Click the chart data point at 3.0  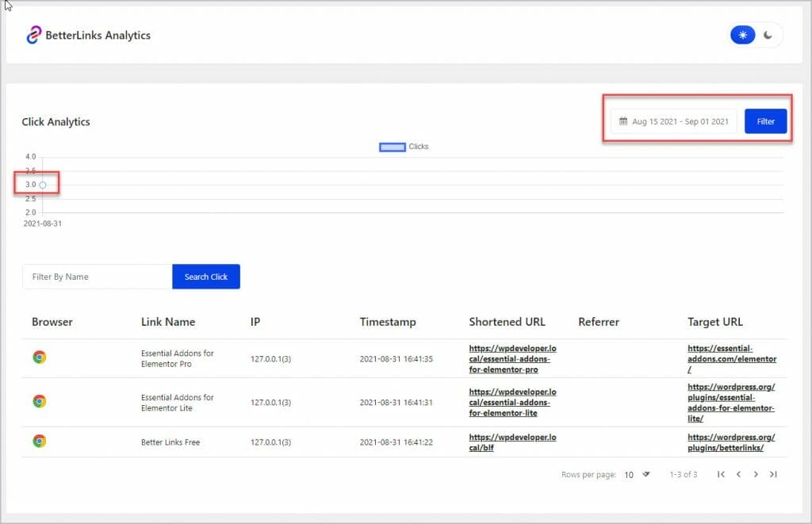(x=43, y=185)
